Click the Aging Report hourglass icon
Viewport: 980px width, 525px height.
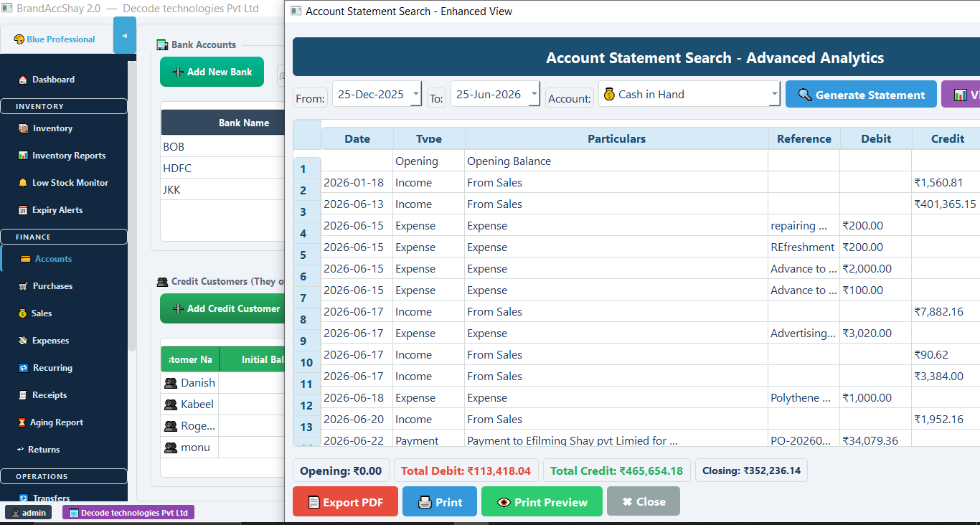(22, 422)
